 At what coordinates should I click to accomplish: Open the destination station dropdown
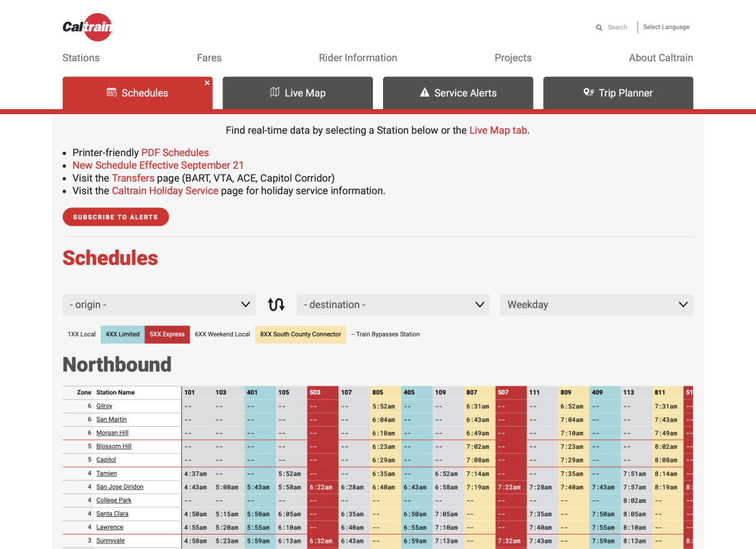click(x=392, y=304)
